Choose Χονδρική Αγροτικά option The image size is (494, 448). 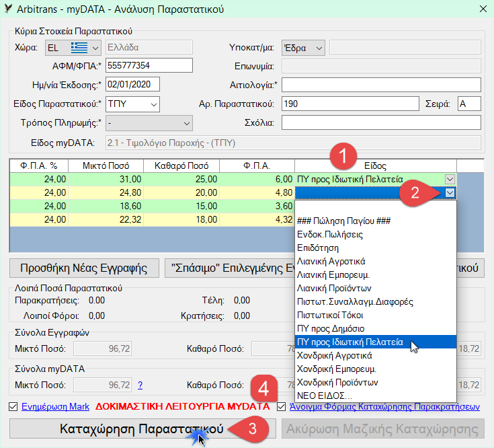(x=376, y=356)
